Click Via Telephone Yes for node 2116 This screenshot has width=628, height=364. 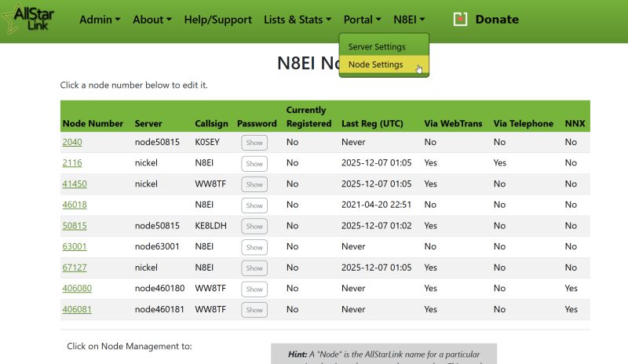click(499, 163)
